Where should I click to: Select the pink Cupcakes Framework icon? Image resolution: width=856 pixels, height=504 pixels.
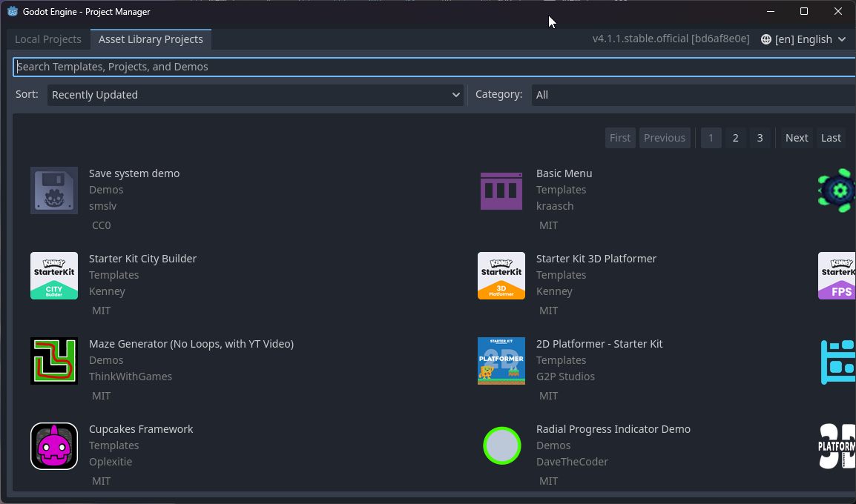pyautogui.click(x=53, y=445)
